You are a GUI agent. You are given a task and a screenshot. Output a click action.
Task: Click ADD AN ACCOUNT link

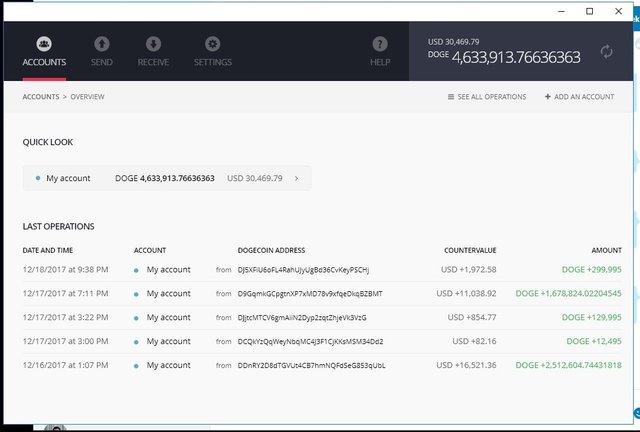click(x=584, y=97)
